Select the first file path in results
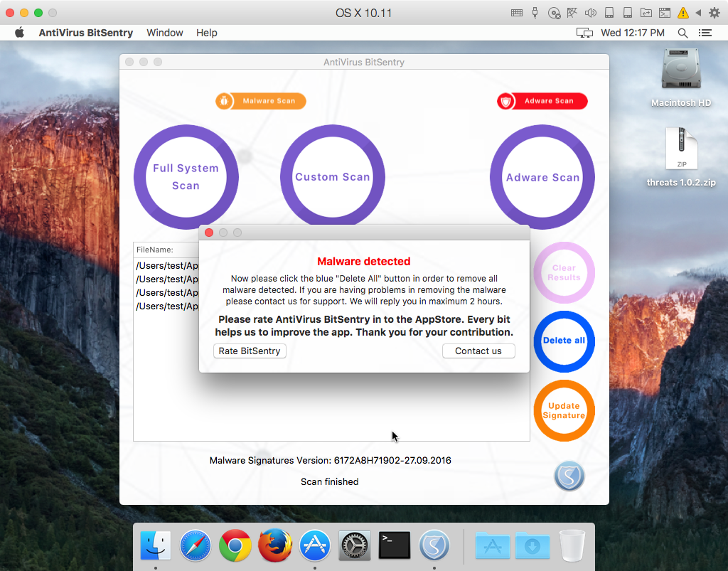 click(x=167, y=265)
